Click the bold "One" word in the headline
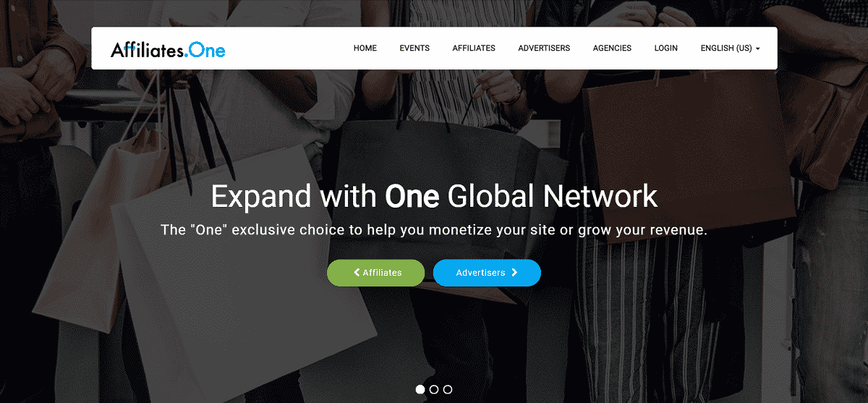Viewport: 868px width, 403px height. 412,196
